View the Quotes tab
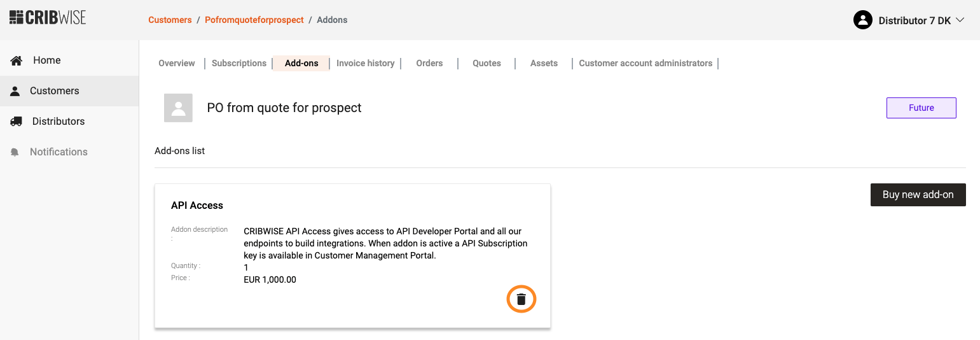Image resolution: width=980 pixels, height=340 pixels. (x=487, y=63)
